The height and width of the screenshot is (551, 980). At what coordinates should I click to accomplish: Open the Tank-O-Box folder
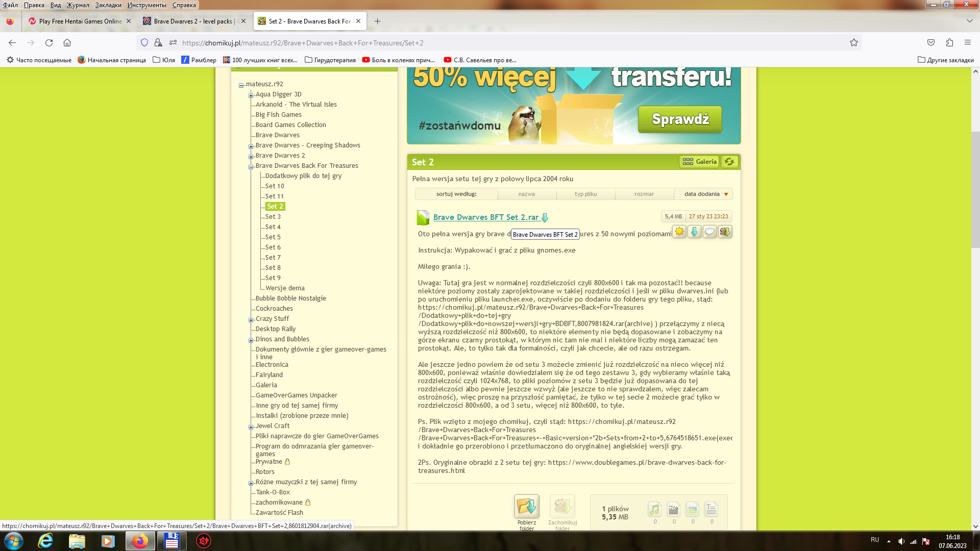coord(273,492)
